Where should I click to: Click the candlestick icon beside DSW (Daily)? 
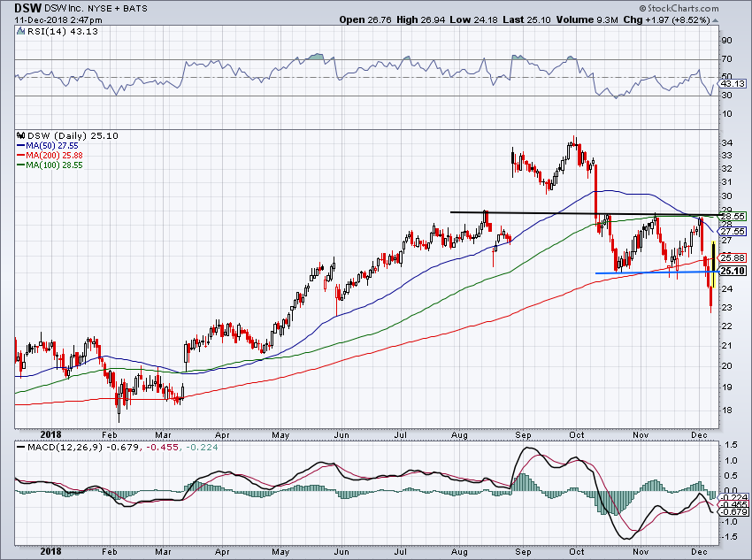coord(21,135)
